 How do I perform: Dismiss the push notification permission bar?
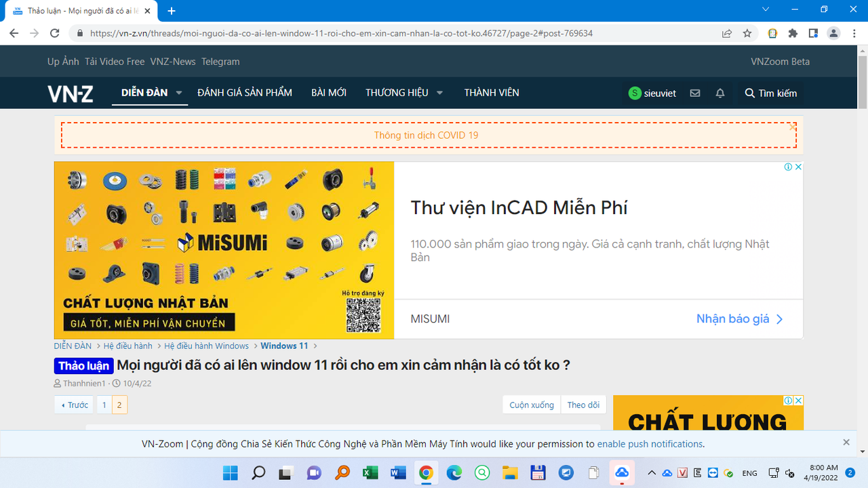coord(846,442)
